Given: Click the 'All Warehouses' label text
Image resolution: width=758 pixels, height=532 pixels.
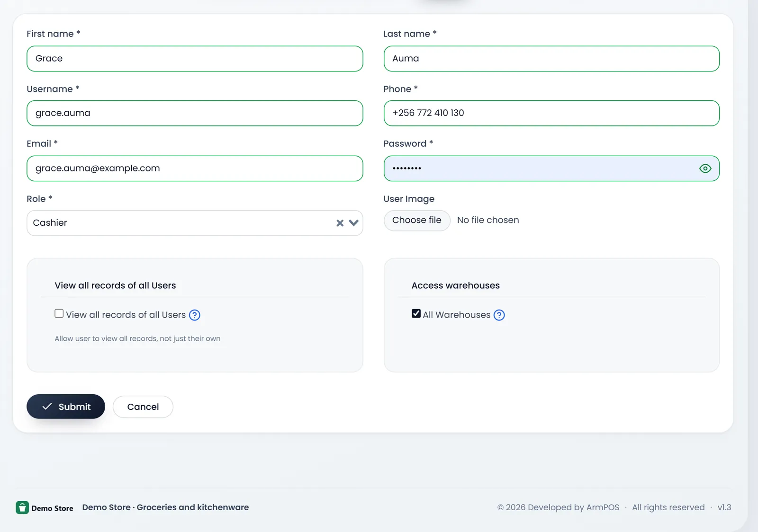Looking at the screenshot, I should (x=457, y=315).
